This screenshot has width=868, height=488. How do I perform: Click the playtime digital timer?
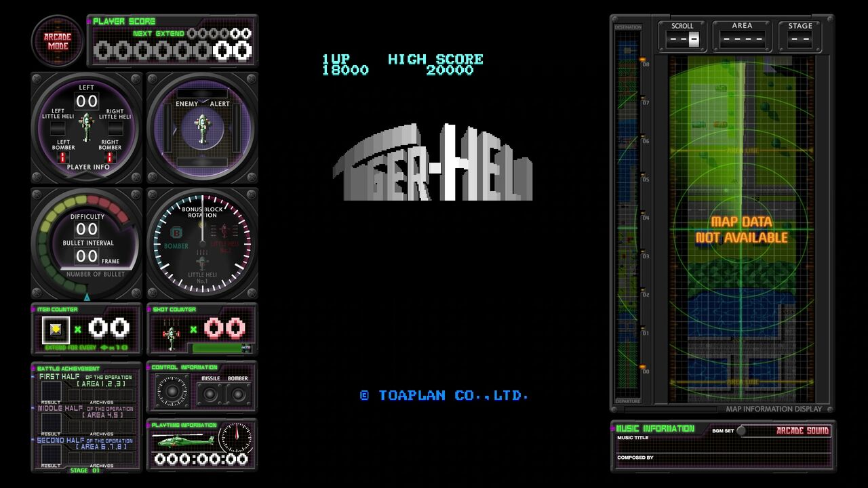[201, 460]
